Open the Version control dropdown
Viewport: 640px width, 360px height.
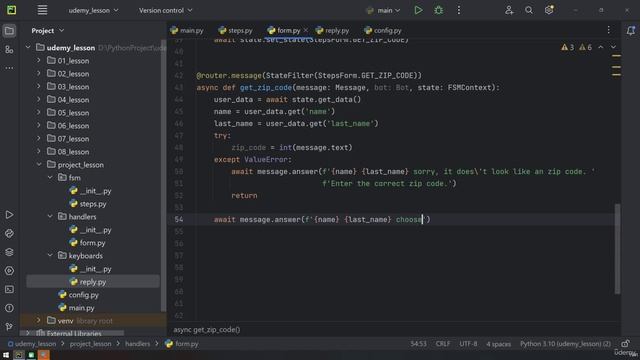click(165, 10)
